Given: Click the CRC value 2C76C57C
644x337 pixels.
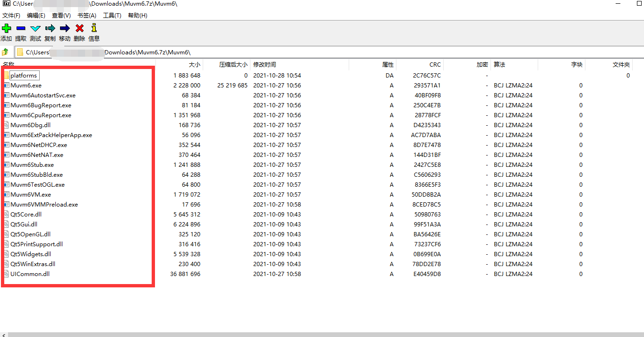Looking at the screenshot, I should 427,76.
